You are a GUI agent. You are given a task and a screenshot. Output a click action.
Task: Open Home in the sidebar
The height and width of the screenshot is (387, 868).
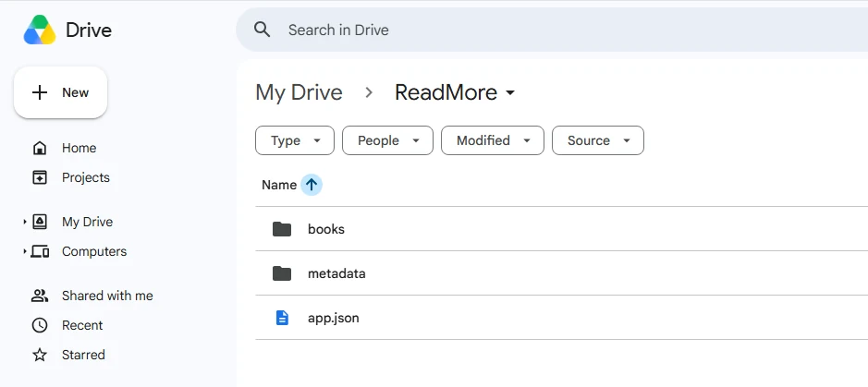[x=79, y=148]
